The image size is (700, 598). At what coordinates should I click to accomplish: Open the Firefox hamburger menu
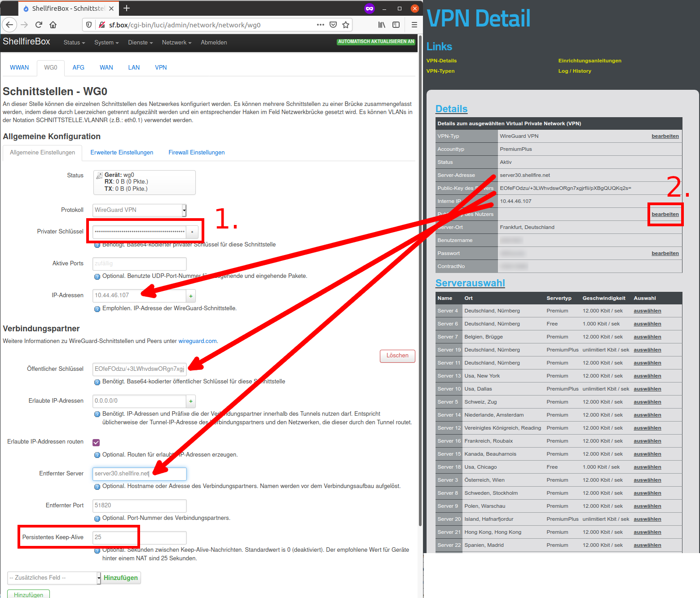click(414, 25)
